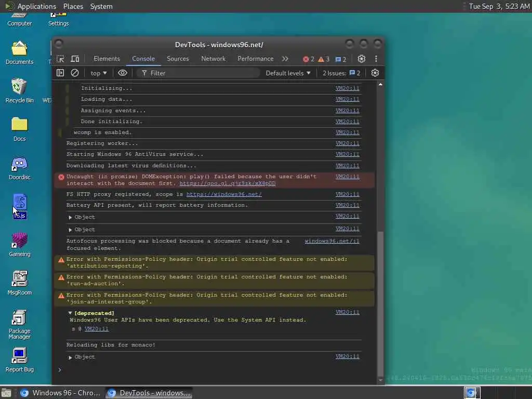
Task: Click the console vertical scrollbar thumb
Action: pos(380,303)
